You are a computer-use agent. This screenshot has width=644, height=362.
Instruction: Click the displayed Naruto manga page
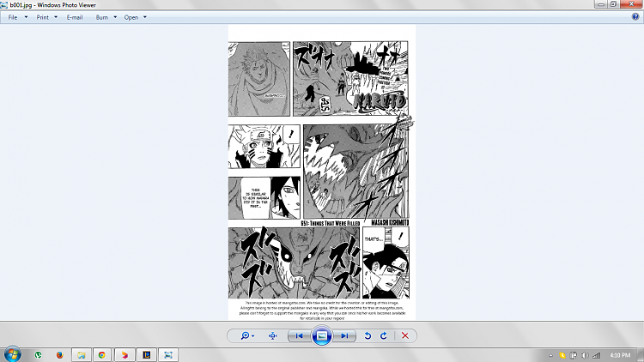coord(322,172)
